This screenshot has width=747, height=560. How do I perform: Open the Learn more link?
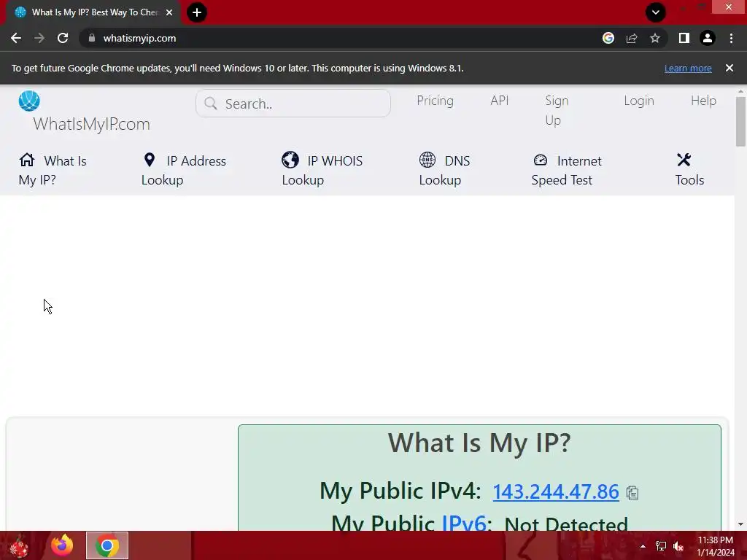coord(688,68)
